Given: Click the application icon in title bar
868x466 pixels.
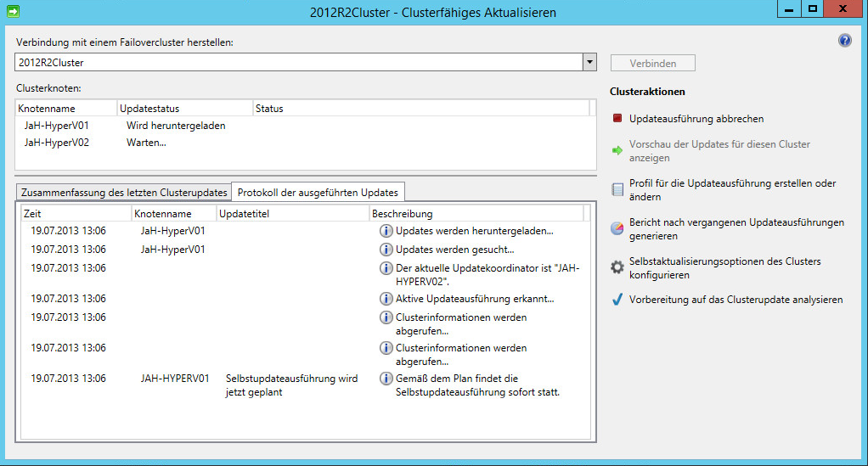Looking at the screenshot, I should (x=13, y=12).
